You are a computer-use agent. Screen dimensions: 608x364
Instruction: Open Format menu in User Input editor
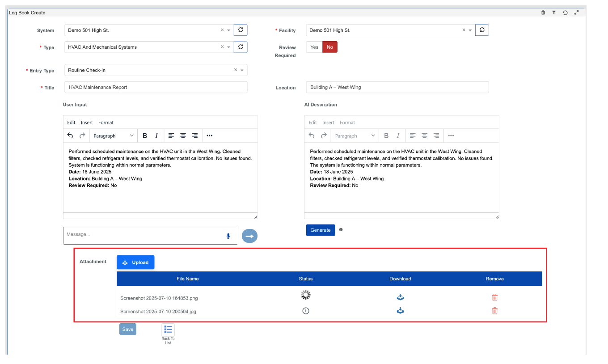[106, 123]
